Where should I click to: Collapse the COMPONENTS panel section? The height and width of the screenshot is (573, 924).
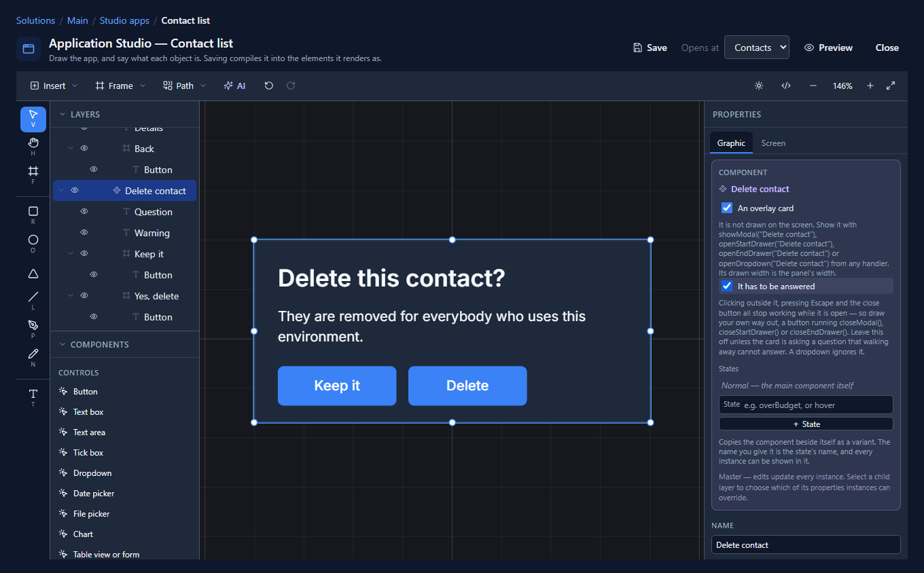(63, 344)
